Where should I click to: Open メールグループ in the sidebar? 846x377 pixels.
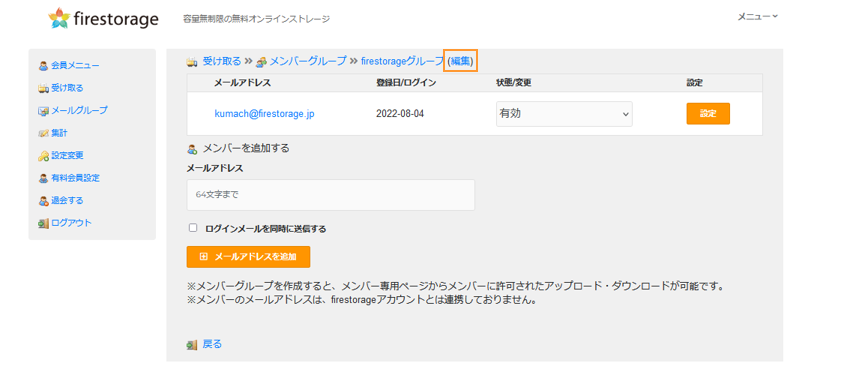point(79,111)
